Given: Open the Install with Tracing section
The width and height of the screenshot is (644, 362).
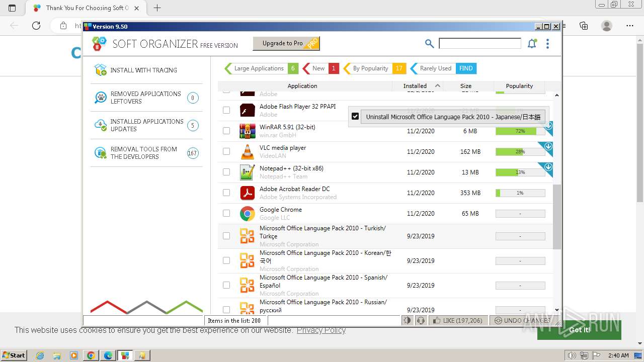Looking at the screenshot, I should pyautogui.click(x=146, y=70).
